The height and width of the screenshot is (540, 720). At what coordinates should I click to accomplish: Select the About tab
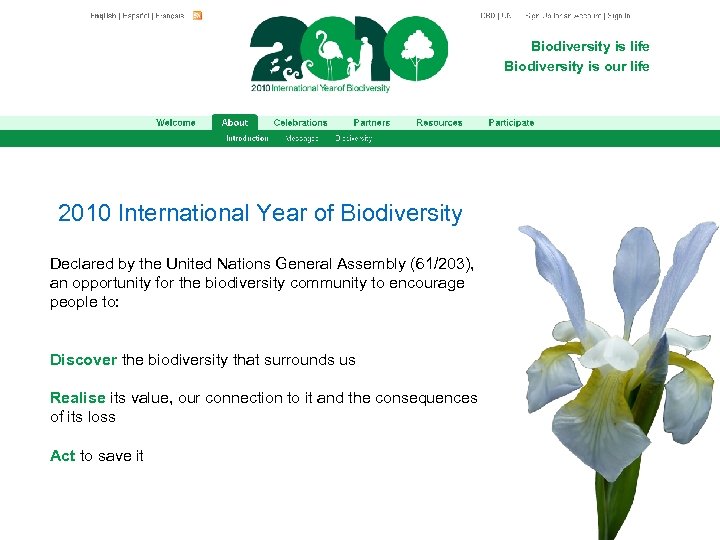pyautogui.click(x=235, y=123)
